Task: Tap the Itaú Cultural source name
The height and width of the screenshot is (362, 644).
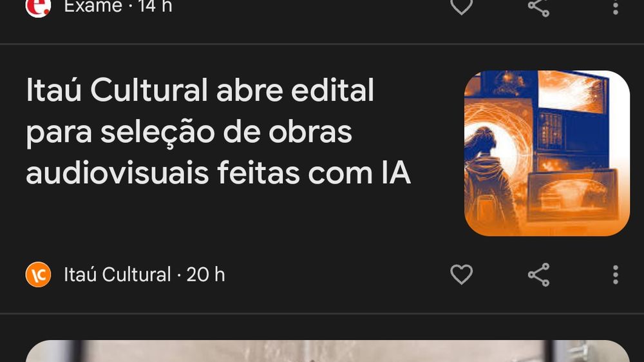Action: (117, 274)
